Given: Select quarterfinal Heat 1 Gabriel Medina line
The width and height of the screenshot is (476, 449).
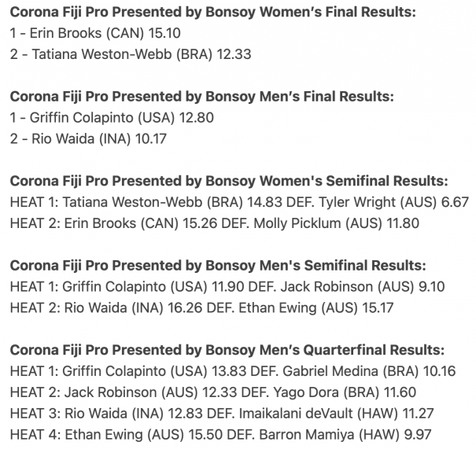Looking at the screenshot, I should coord(233,371).
